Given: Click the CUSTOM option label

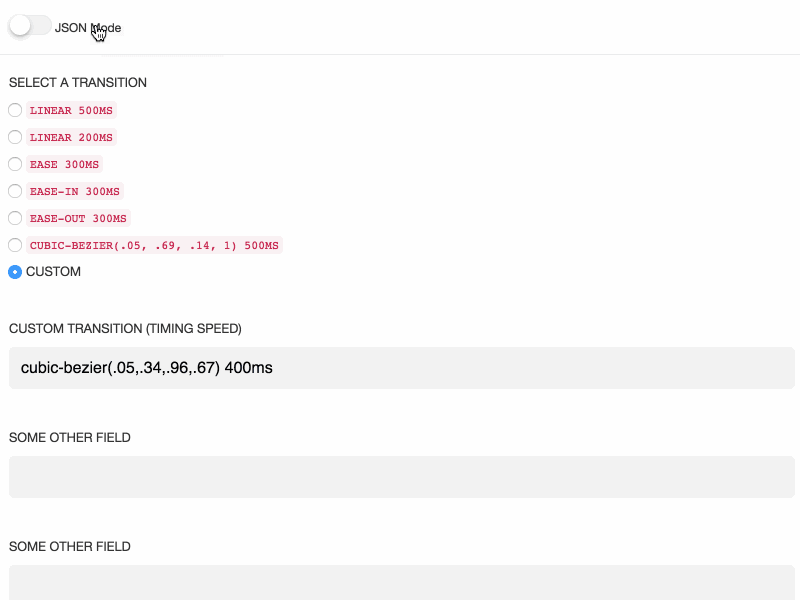Looking at the screenshot, I should 53,271.
